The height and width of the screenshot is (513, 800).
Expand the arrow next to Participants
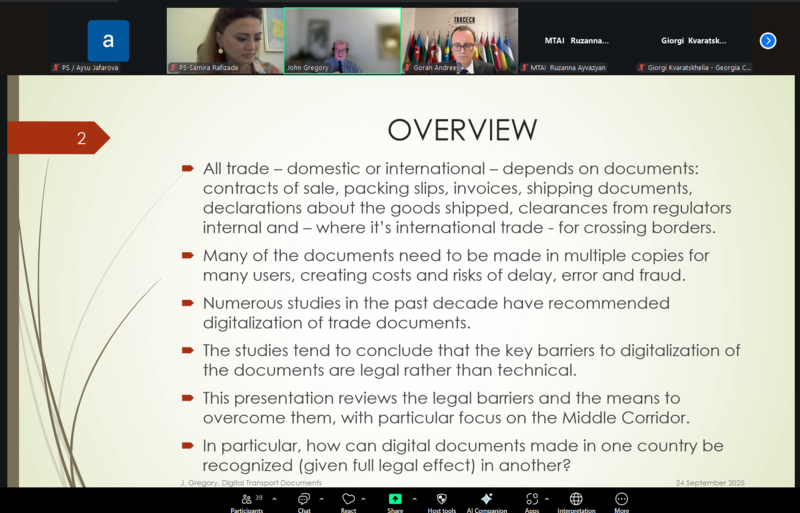click(274, 498)
